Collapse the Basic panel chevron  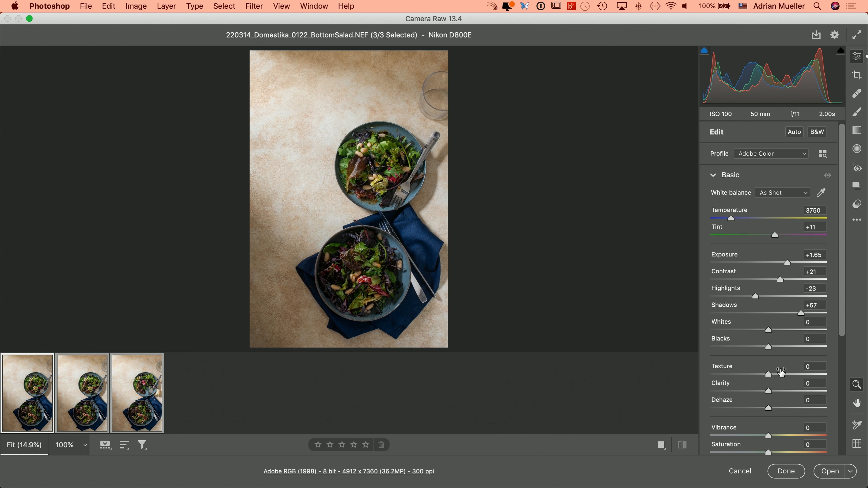tap(713, 175)
